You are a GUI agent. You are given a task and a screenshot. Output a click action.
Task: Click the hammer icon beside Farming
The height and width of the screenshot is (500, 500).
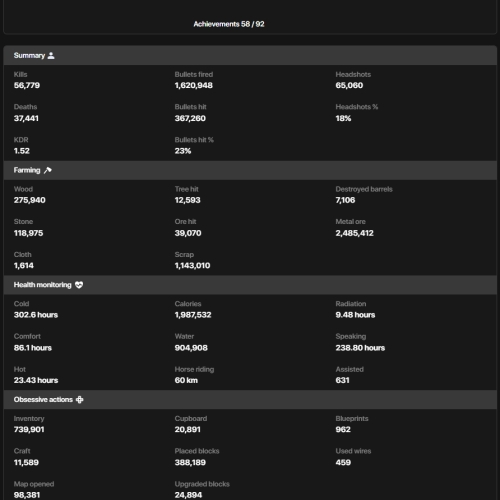[x=48, y=170]
